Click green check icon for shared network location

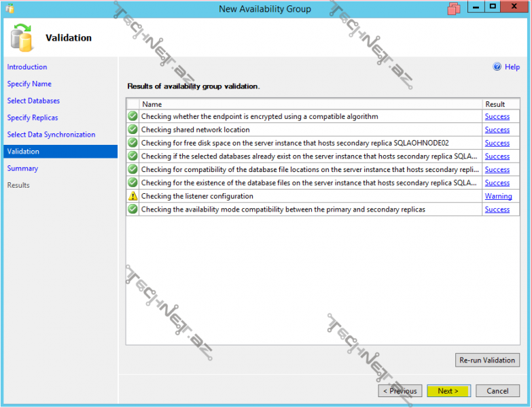click(x=132, y=130)
